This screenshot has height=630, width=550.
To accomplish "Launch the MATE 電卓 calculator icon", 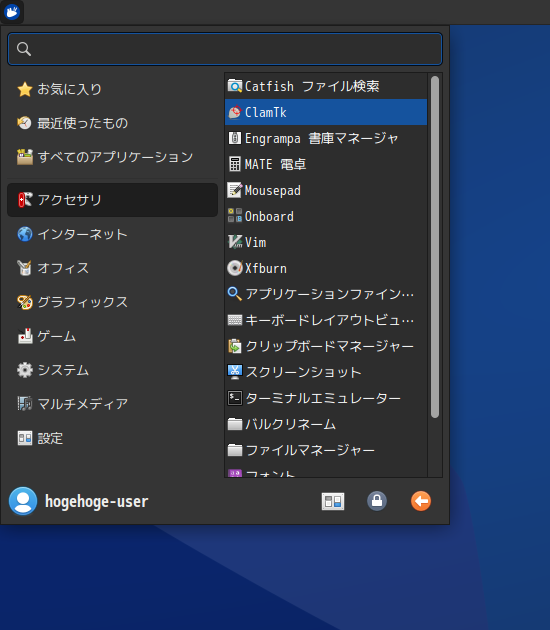I will [x=235, y=164].
